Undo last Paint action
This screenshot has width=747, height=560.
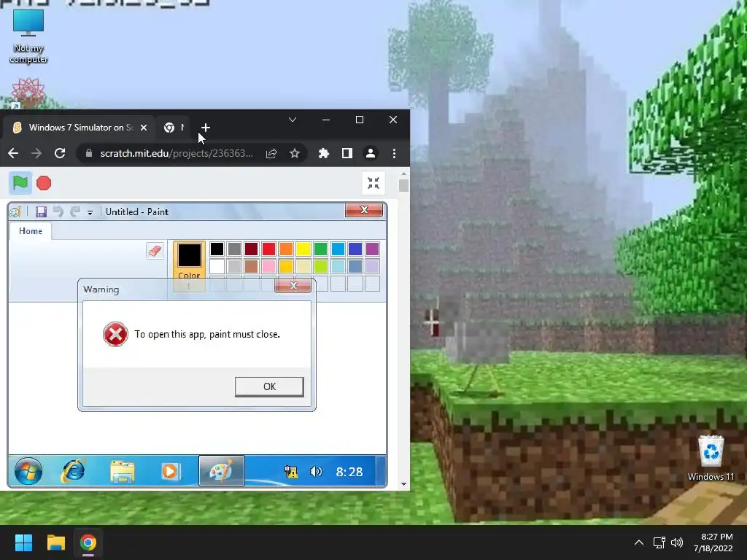click(58, 211)
